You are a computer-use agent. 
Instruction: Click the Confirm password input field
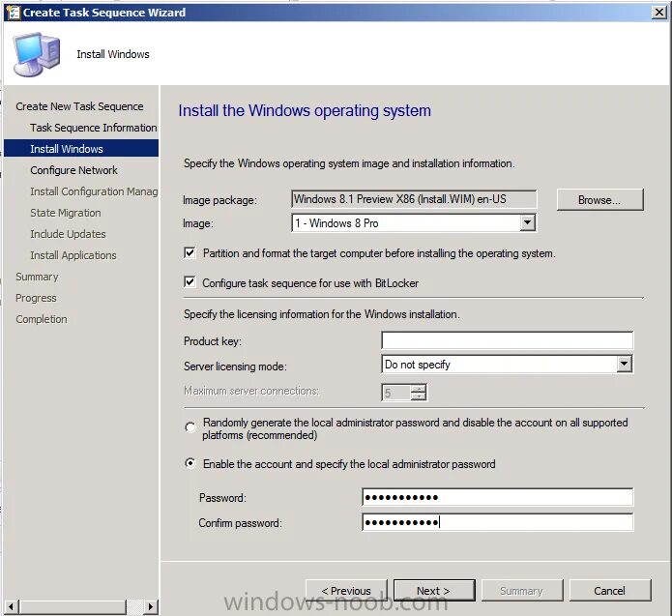(497, 522)
